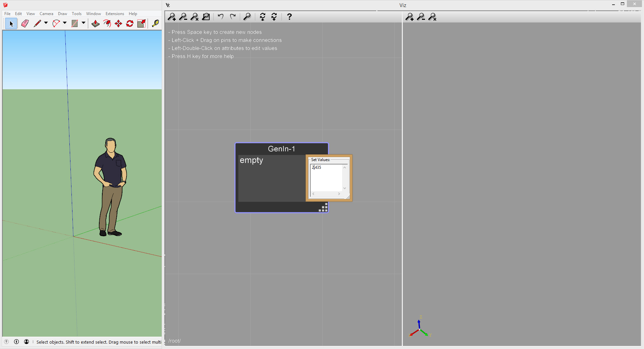The image size is (644, 349).
Task: Activate the Push/Pull tool
Action: pyautogui.click(x=96, y=23)
